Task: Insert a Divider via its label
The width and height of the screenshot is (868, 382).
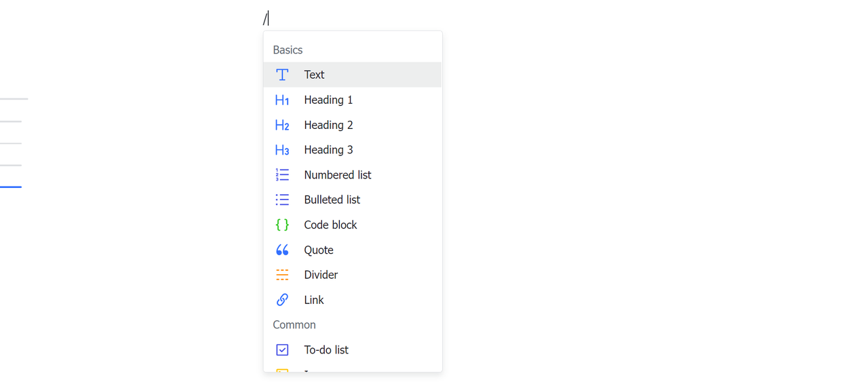Action: (x=321, y=275)
